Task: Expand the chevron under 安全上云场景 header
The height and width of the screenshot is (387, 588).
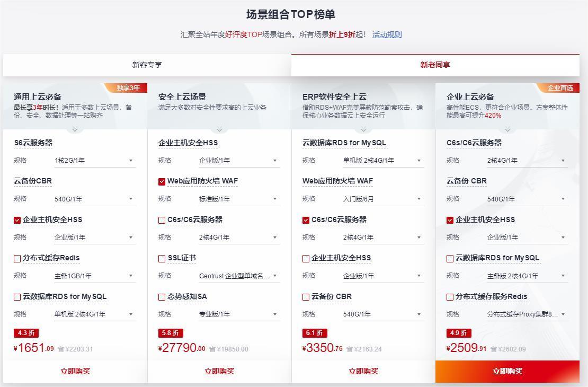Action: point(219,130)
